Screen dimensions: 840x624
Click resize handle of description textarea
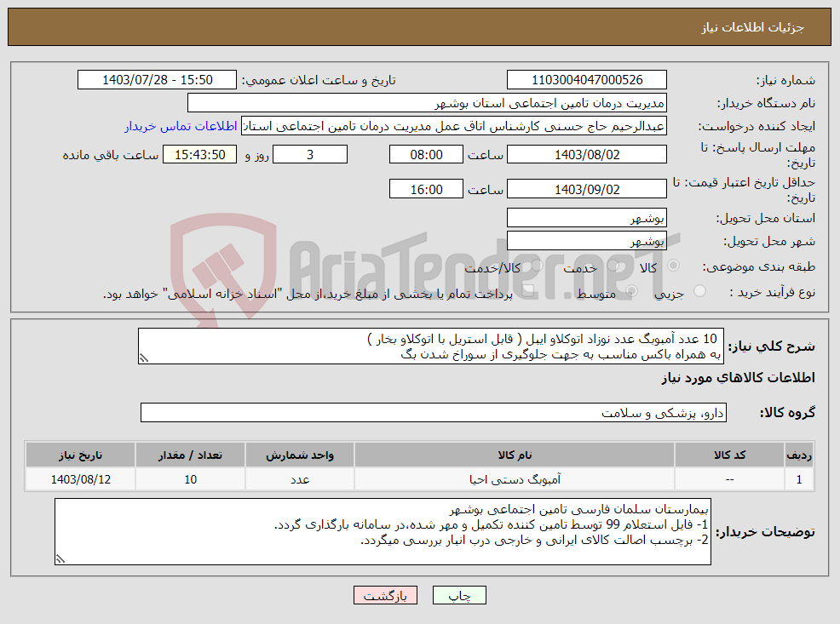(143, 358)
